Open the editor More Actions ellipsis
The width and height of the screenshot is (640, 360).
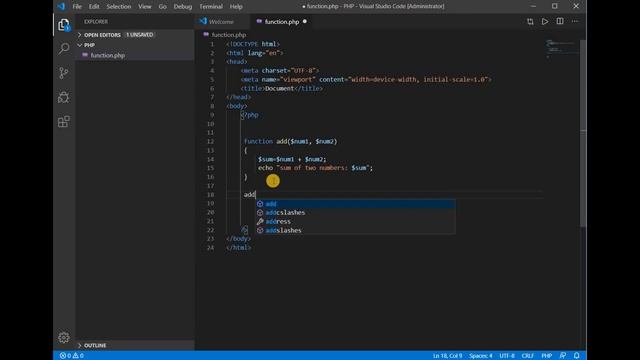click(575, 21)
